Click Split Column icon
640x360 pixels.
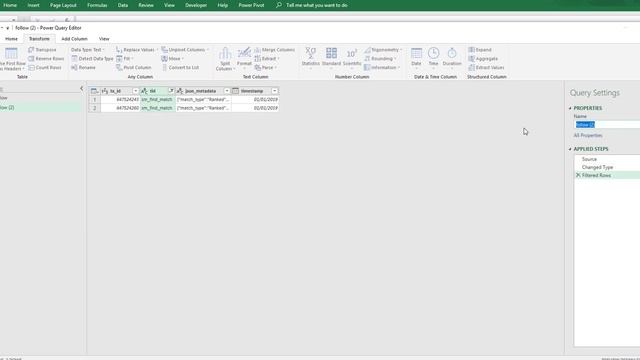coord(225,53)
